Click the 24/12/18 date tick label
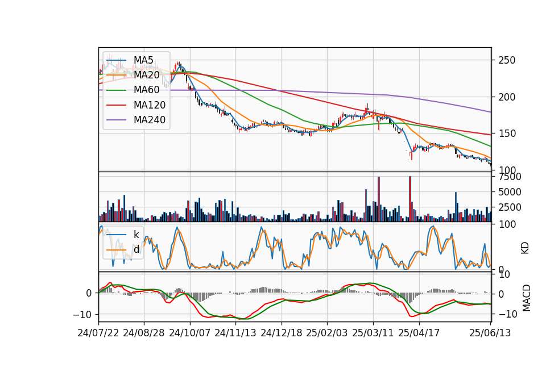This screenshot has width=546, height=392. pyautogui.click(x=282, y=333)
